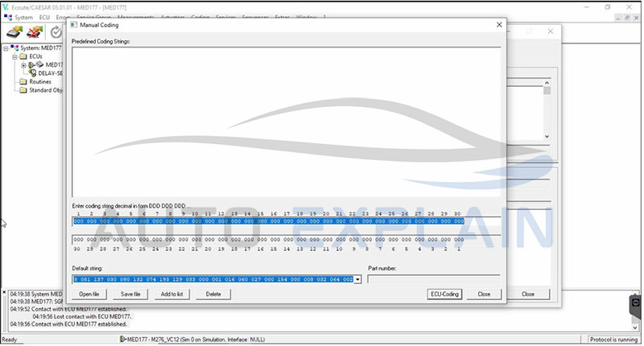Select System: MED177 tree item
Image resolution: width=644 pixels, height=346 pixels.
[x=41, y=48]
